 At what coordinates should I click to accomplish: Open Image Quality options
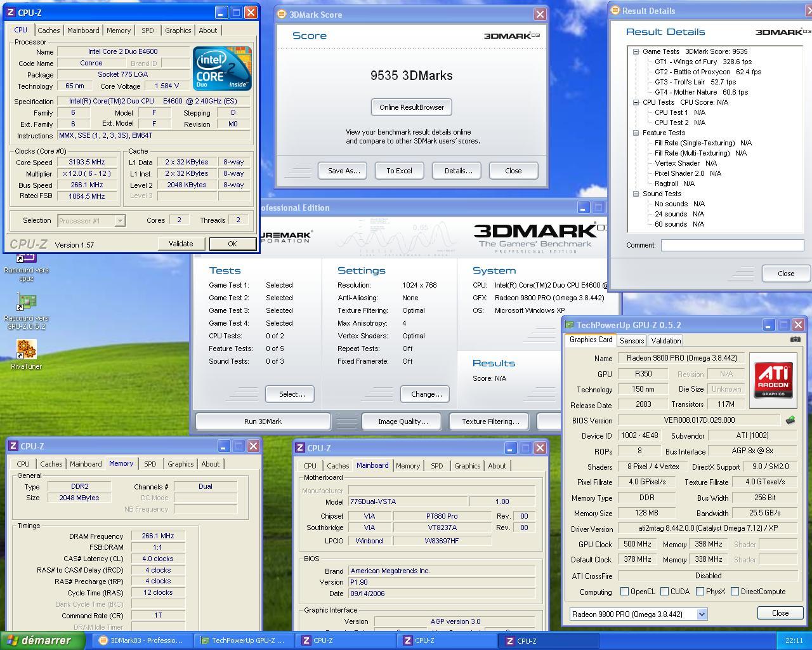403,421
